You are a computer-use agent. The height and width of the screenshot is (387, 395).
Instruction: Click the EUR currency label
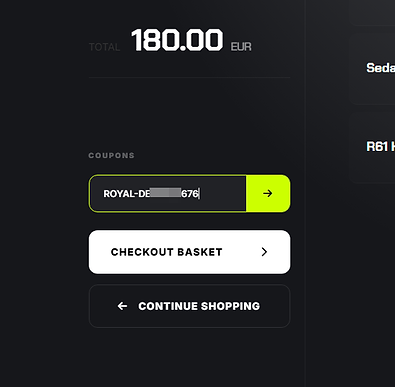pyautogui.click(x=241, y=47)
